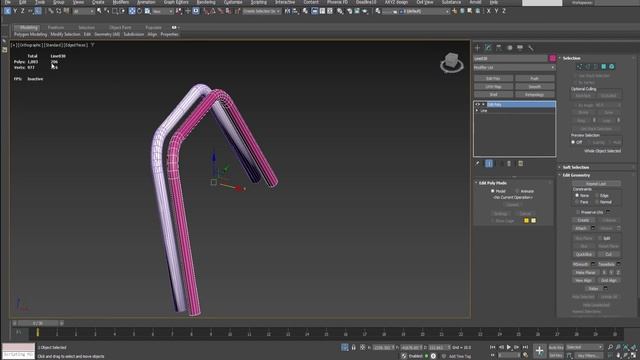Toggle Show End Result icon
Screen dimensions: 640x360
point(489,164)
